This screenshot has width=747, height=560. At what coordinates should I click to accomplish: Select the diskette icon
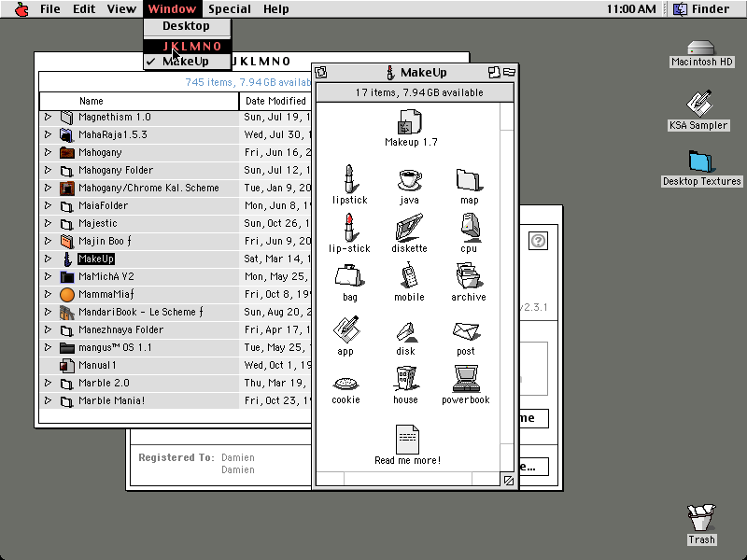point(409,228)
